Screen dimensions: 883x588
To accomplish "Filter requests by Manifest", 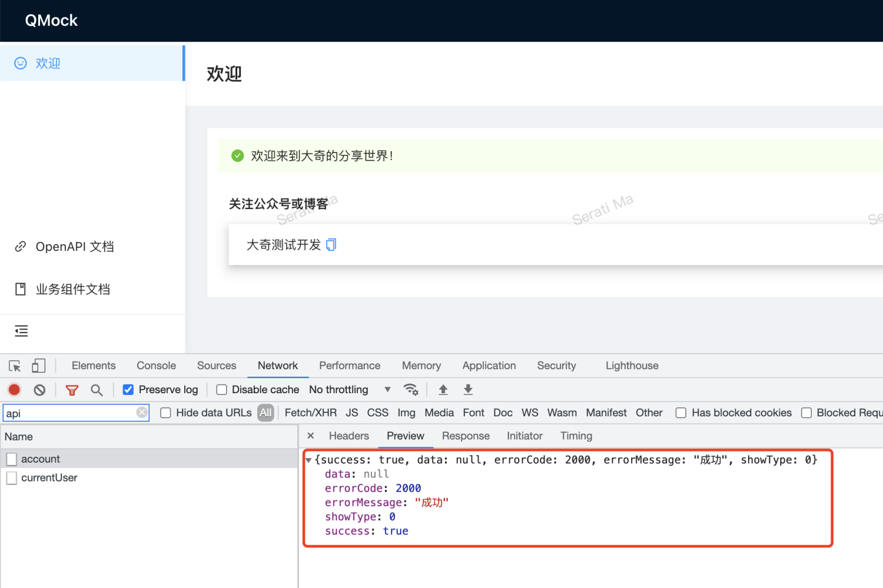I will click(x=606, y=413).
